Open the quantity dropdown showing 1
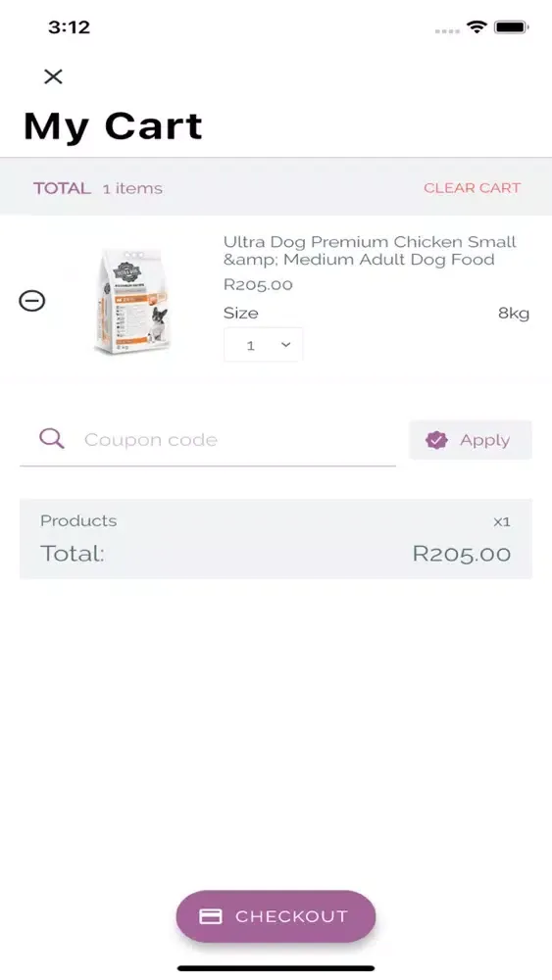The height and width of the screenshot is (980, 552). 263,344
